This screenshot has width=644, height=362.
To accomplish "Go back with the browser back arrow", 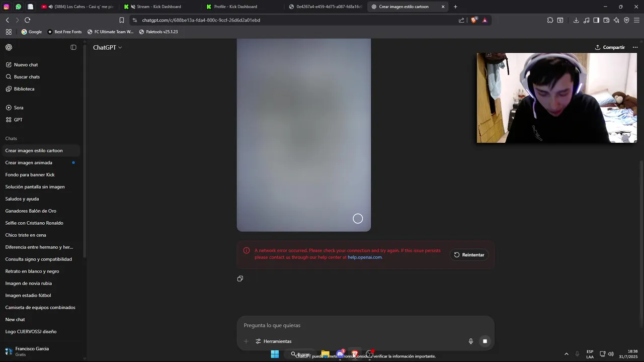I will tap(8, 20).
